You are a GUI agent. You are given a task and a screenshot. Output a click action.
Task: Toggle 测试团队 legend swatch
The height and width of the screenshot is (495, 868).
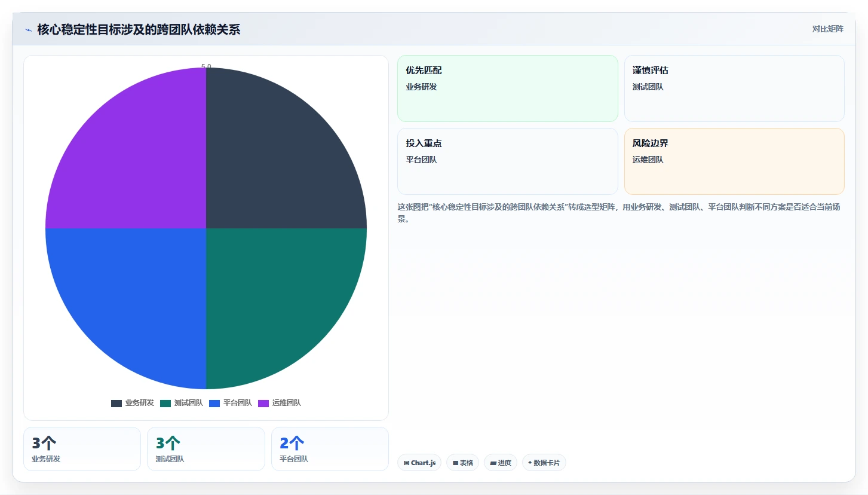pyautogui.click(x=165, y=404)
